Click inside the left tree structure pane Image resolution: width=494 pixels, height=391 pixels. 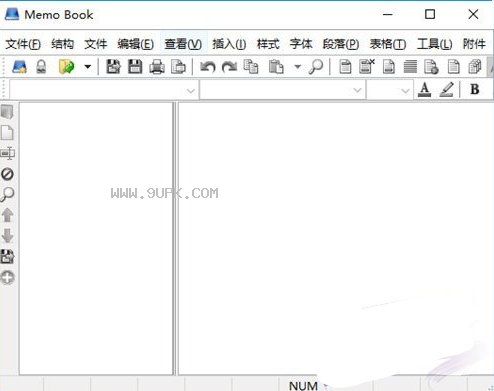click(x=96, y=238)
